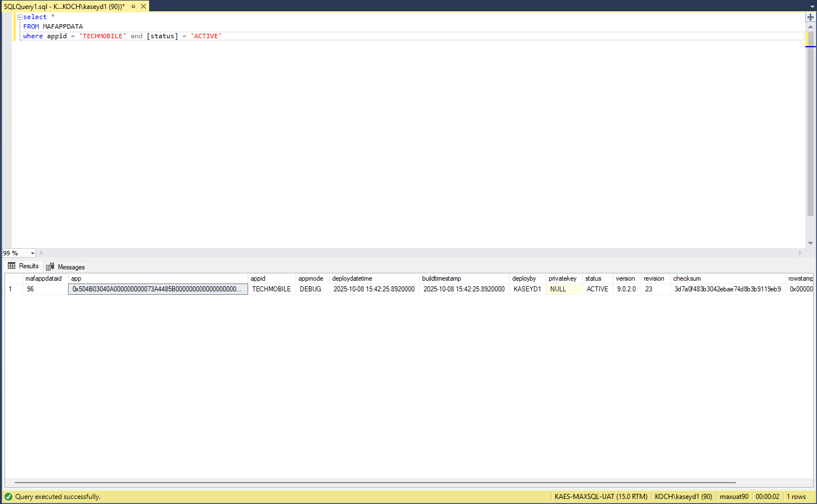Click the NULL privatekey cell
Image resolution: width=817 pixels, height=504 pixels.
tap(564, 289)
